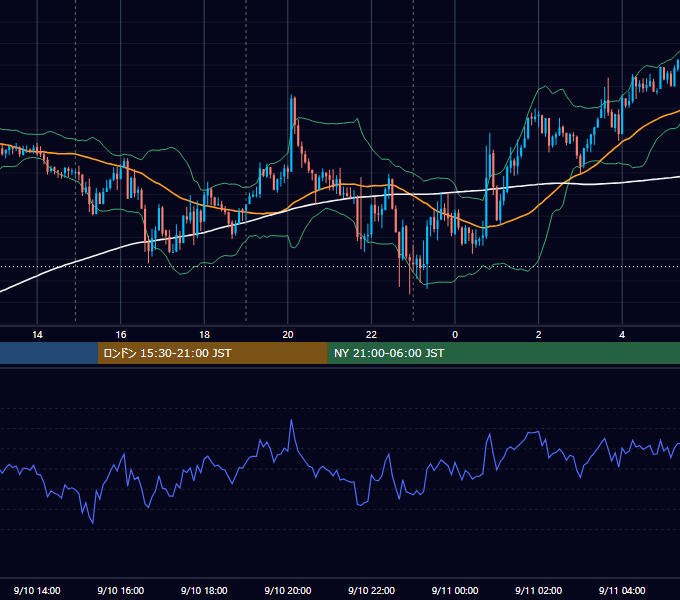
Task: Click the 14 hour axis label
Action: pyautogui.click(x=37, y=335)
